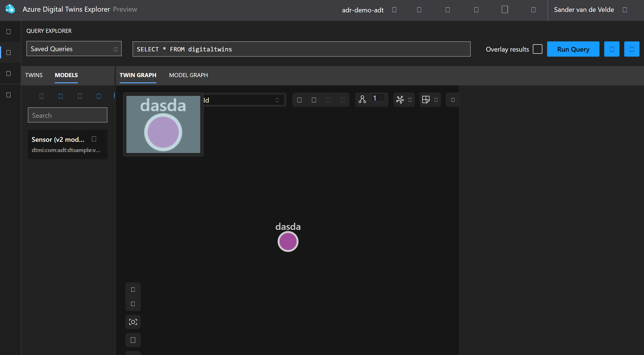Select the MODELS tab

coord(66,75)
